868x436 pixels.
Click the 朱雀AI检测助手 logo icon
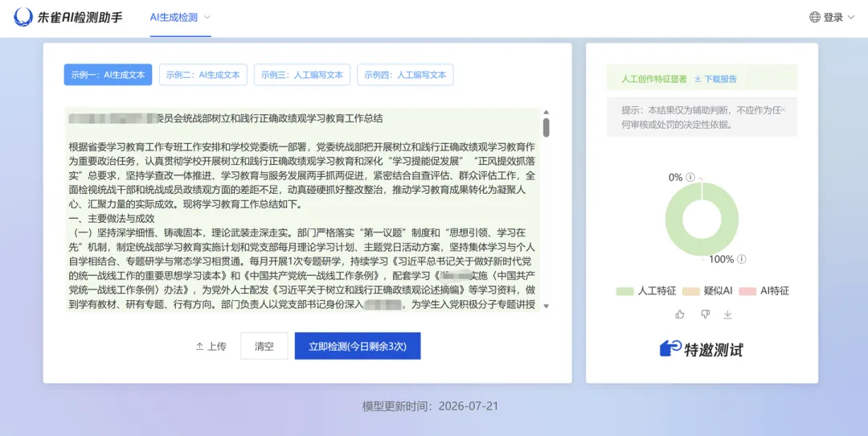click(23, 17)
